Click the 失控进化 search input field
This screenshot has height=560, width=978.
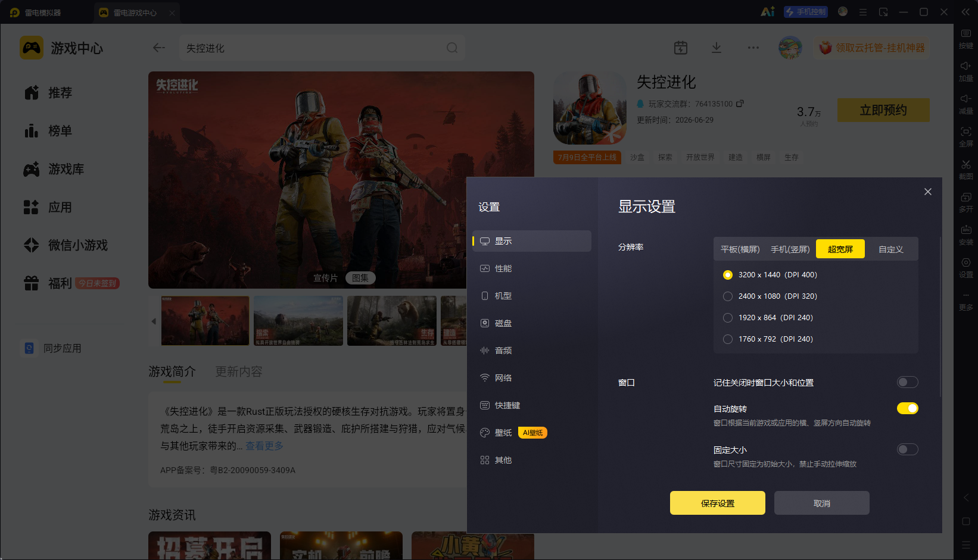(x=322, y=48)
